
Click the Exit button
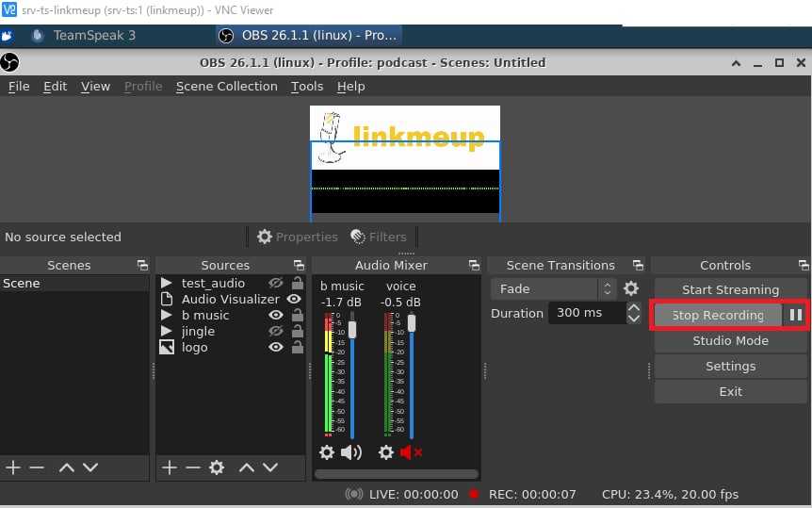[730, 391]
